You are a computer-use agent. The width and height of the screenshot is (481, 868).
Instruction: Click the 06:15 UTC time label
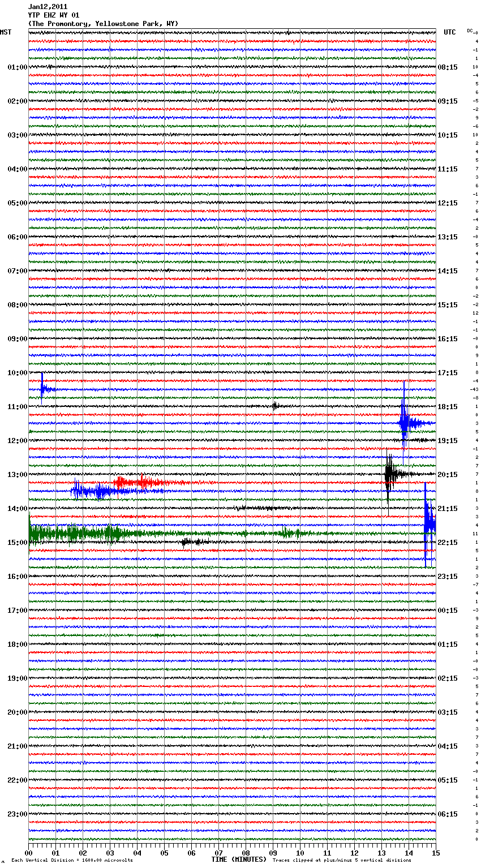click(x=448, y=814)
